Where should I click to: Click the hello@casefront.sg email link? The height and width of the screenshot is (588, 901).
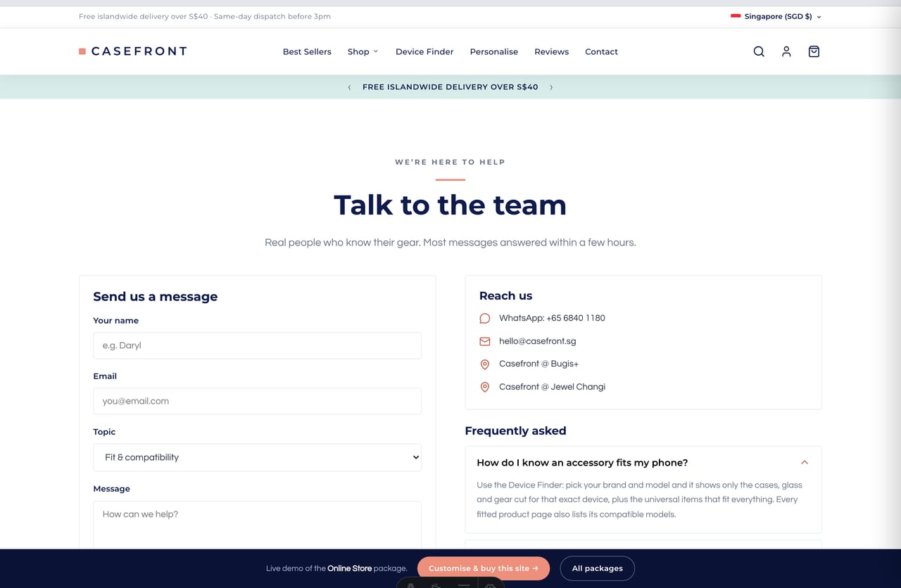[x=538, y=341]
